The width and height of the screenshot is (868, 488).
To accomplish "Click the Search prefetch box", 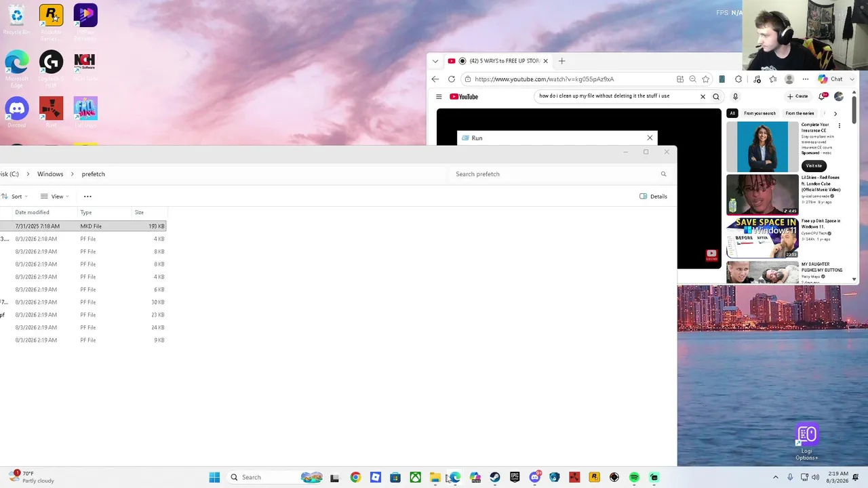I will pyautogui.click(x=560, y=174).
